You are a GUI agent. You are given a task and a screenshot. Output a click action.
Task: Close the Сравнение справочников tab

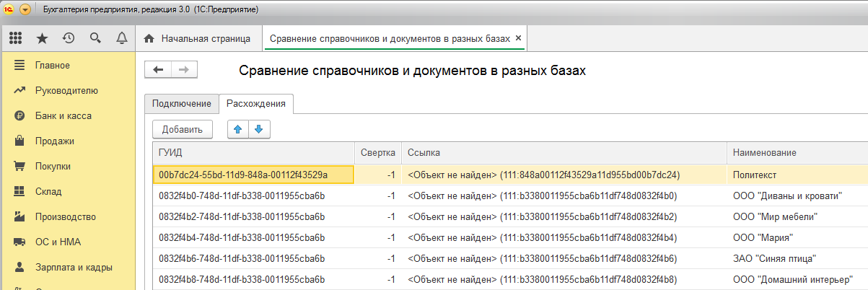tap(518, 38)
